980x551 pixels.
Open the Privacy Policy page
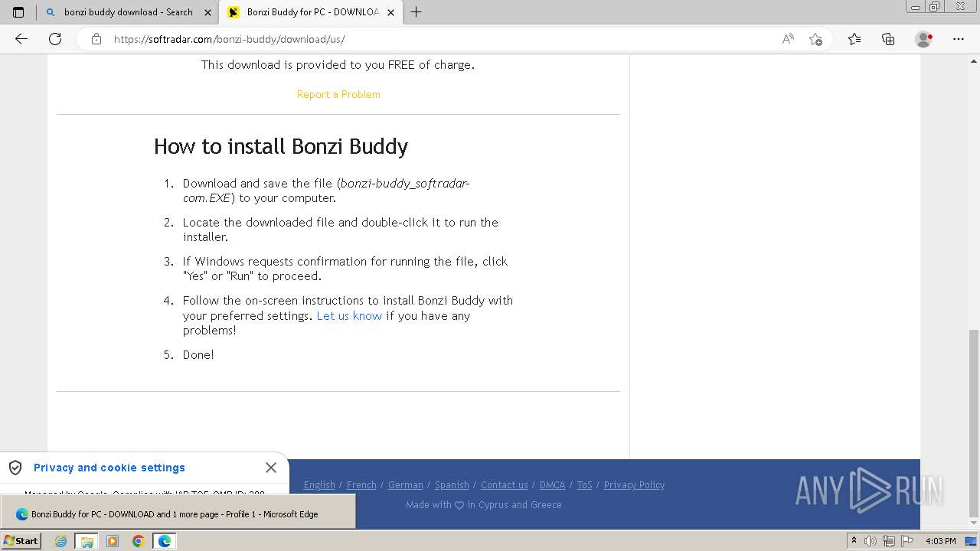coord(634,484)
